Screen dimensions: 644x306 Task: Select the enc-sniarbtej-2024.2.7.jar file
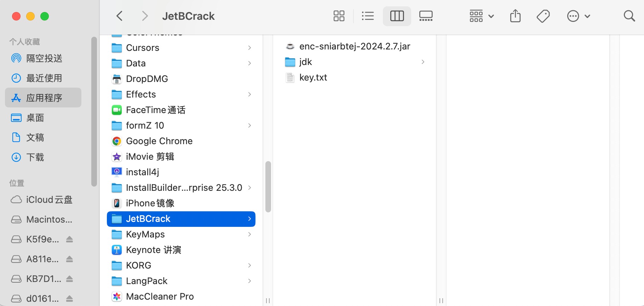[x=354, y=46]
